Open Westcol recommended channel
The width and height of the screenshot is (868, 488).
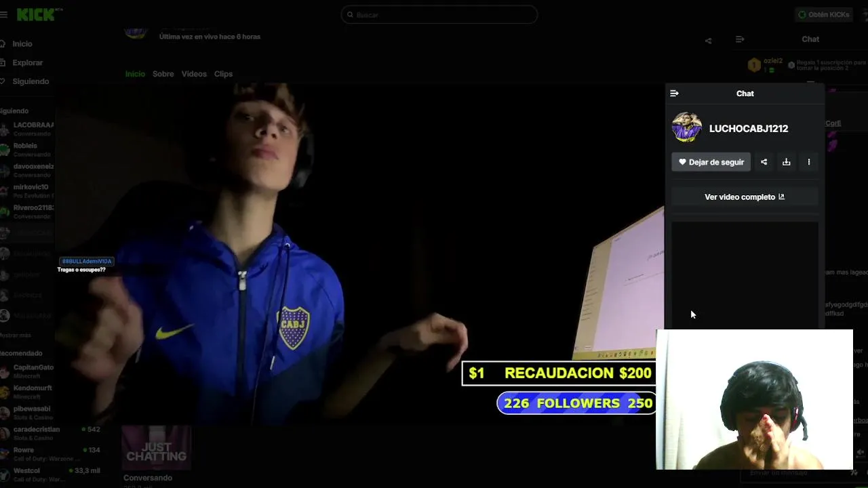tap(51, 474)
